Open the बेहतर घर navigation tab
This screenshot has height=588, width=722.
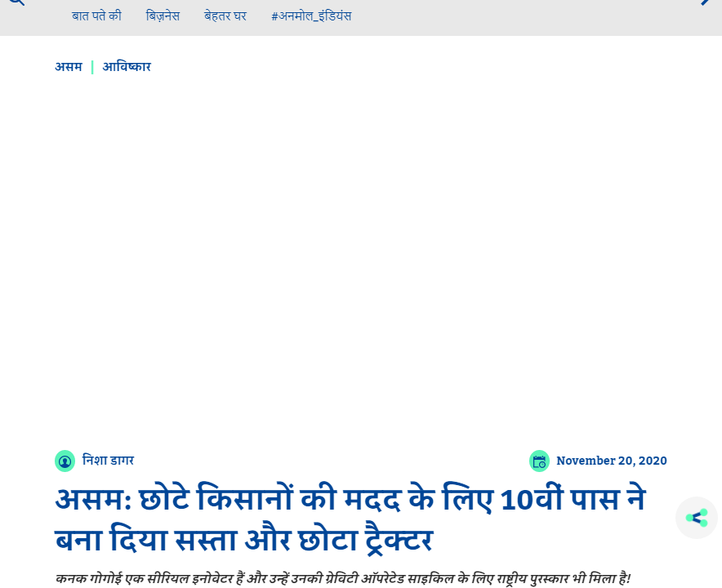click(225, 16)
